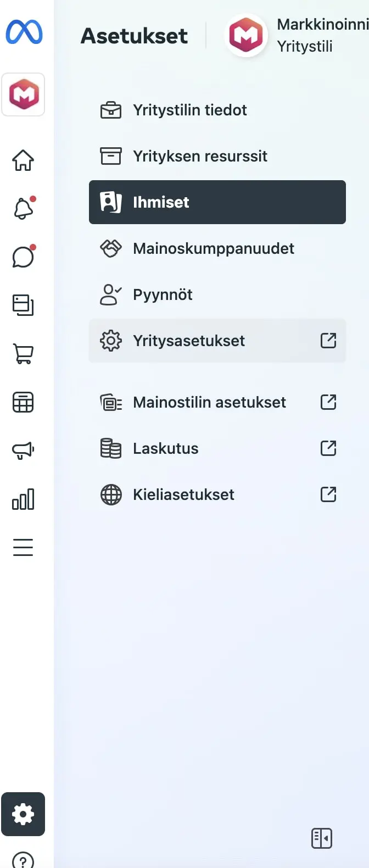Switch business account via sidebar avatar
369x868 pixels.
pyautogui.click(x=23, y=94)
